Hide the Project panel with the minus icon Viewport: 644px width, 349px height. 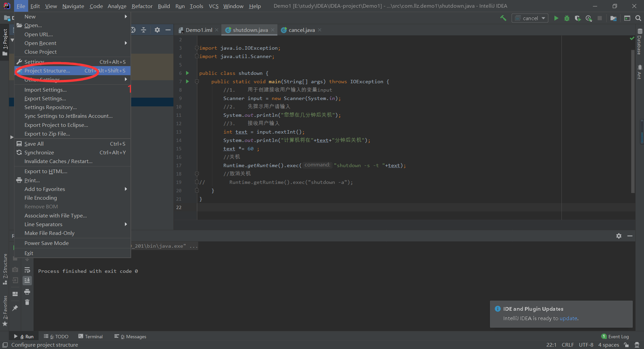pos(168,30)
